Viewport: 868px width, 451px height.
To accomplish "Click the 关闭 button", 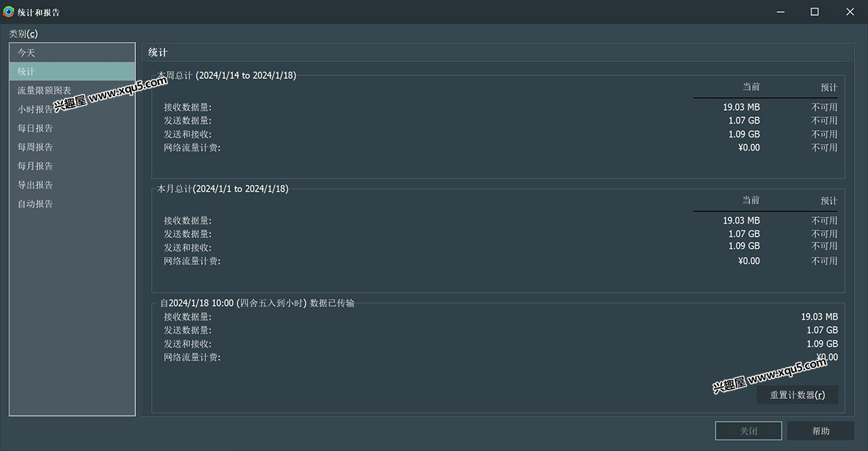I will pos(748,431).
